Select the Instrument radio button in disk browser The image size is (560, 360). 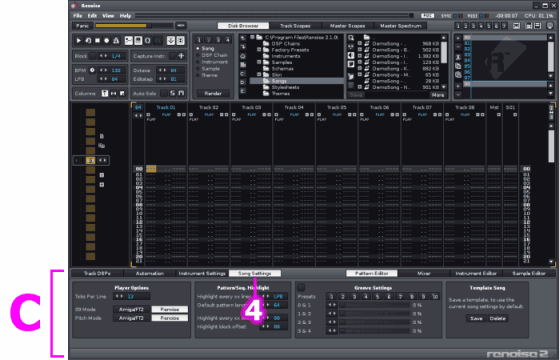click(198, 62)
